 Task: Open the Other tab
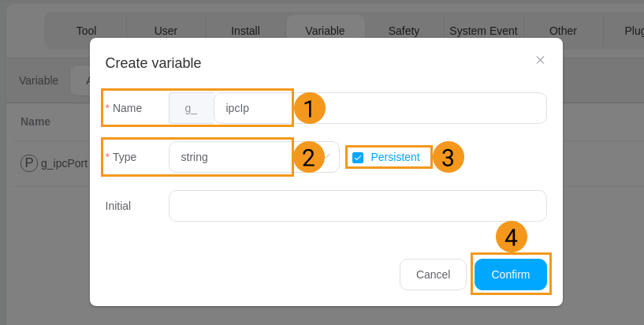click(x=563, y=31)
